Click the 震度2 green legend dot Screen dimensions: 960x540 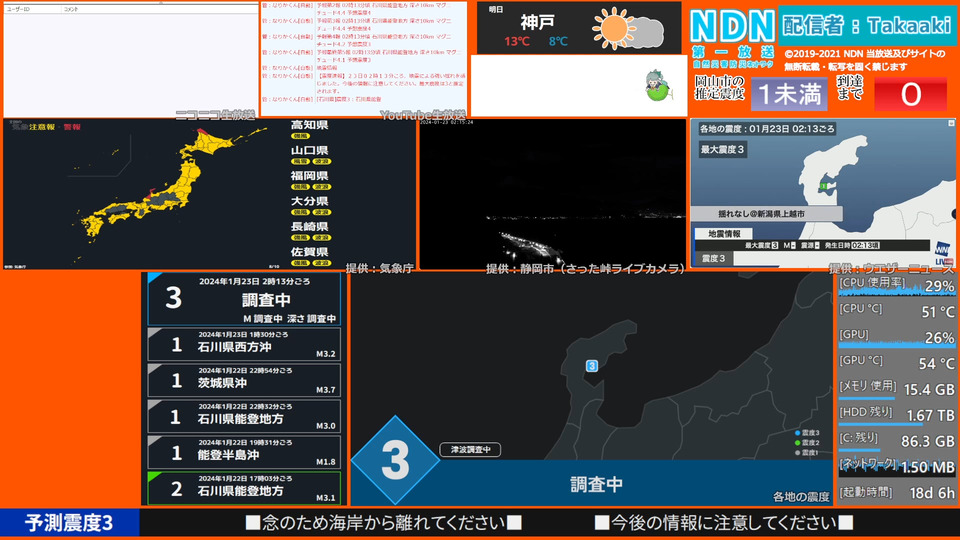pyautogui.click(x=797, y=443)
